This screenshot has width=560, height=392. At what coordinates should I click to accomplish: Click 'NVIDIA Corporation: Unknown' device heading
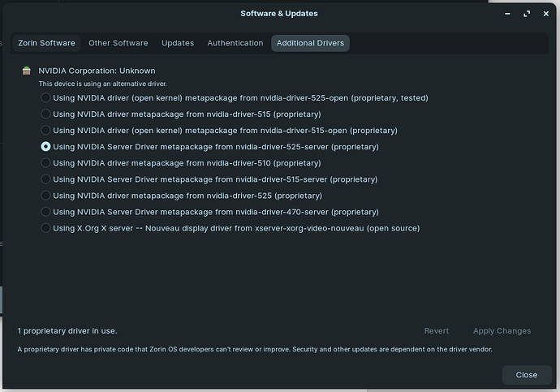[97, 71]
